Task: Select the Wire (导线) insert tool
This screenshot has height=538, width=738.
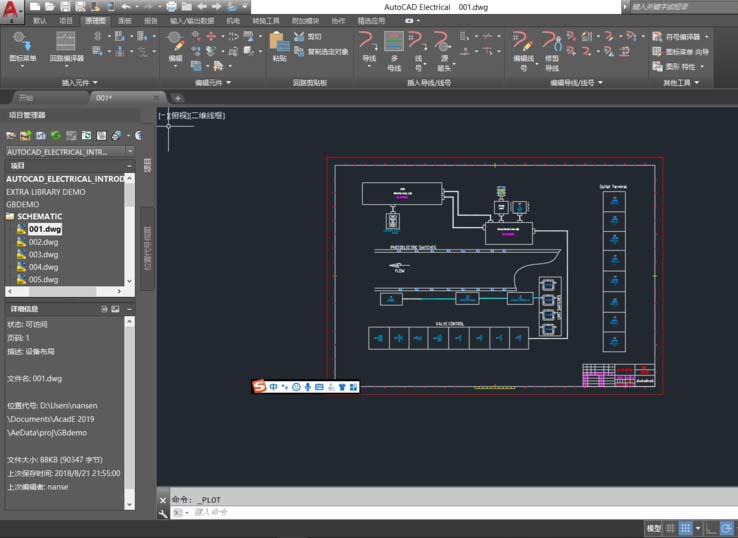Action: (x=369, y=47)
